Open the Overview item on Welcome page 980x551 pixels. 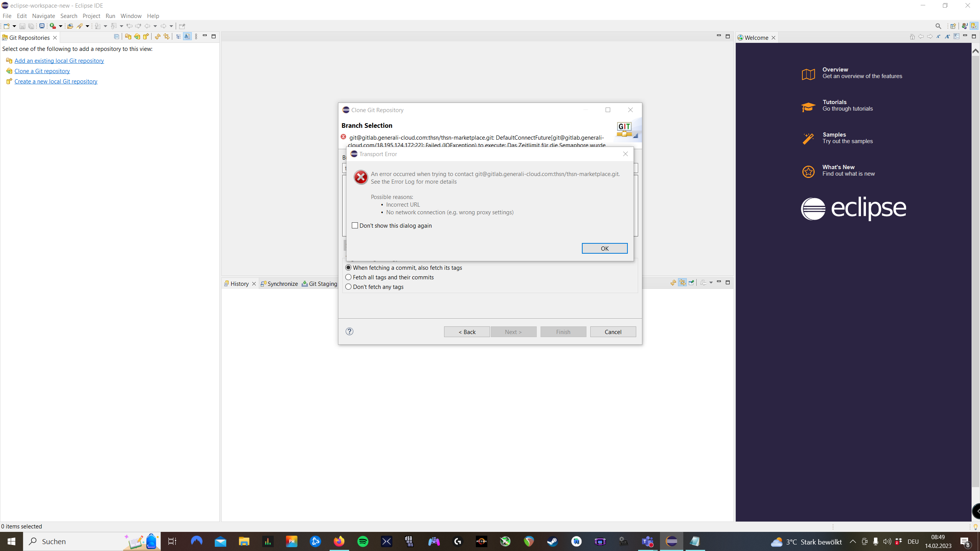852,73
